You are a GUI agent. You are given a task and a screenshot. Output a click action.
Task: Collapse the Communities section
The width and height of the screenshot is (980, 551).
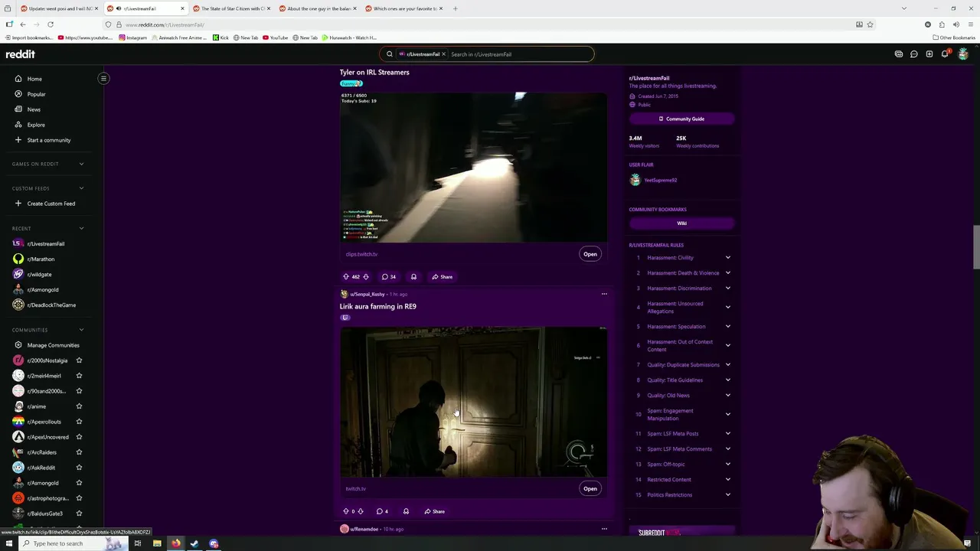tap(81, 330)
